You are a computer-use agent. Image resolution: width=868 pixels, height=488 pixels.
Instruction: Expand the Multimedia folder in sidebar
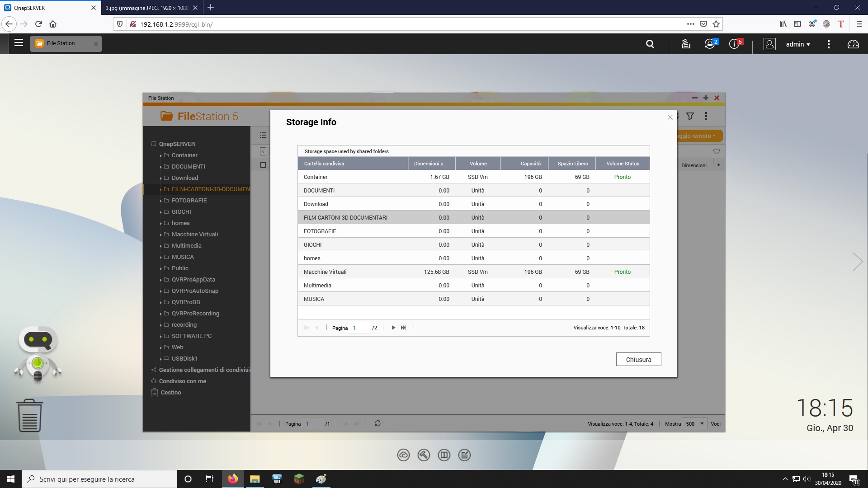pyautogui.click(x=160, y=246)
